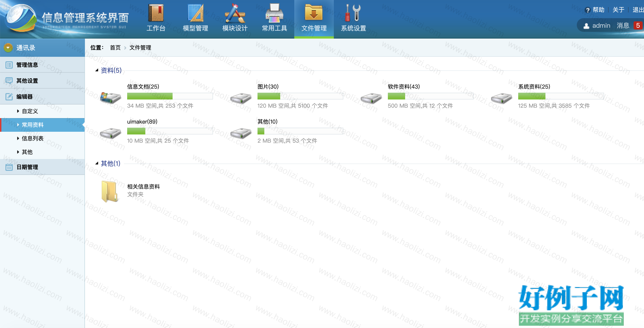Open the 常用工具 printer icon

pyautogui.click(x=274, y=13)
